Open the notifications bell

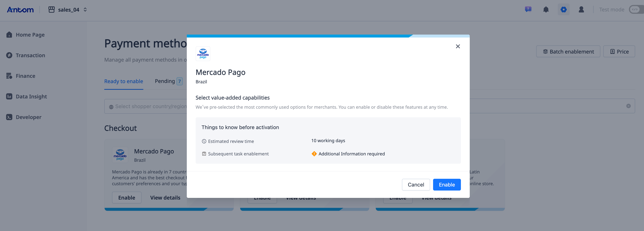click(x=546, y=10)
